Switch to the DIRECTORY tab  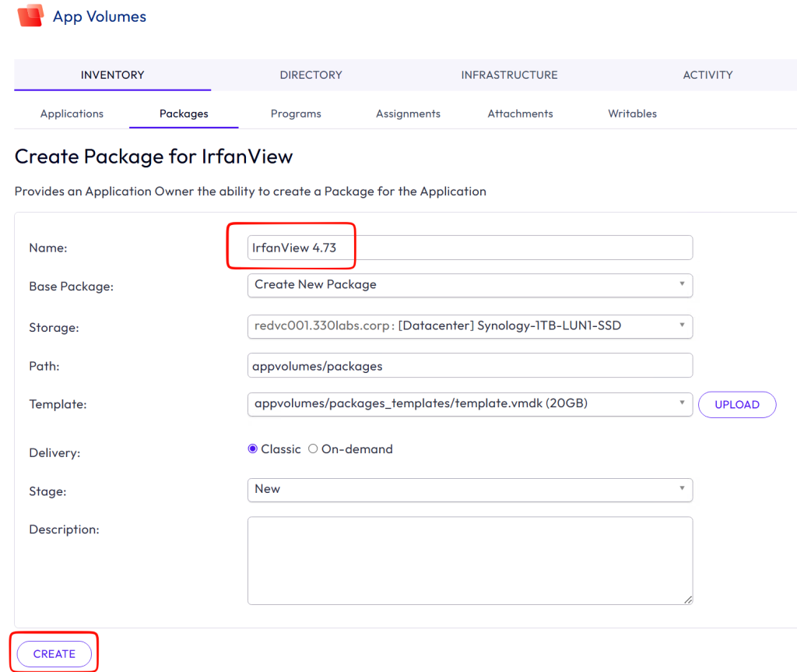tap(311, 75)
